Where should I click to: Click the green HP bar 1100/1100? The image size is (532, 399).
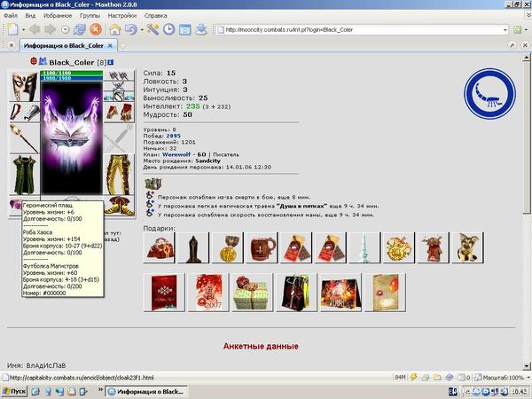click(71, 73)
